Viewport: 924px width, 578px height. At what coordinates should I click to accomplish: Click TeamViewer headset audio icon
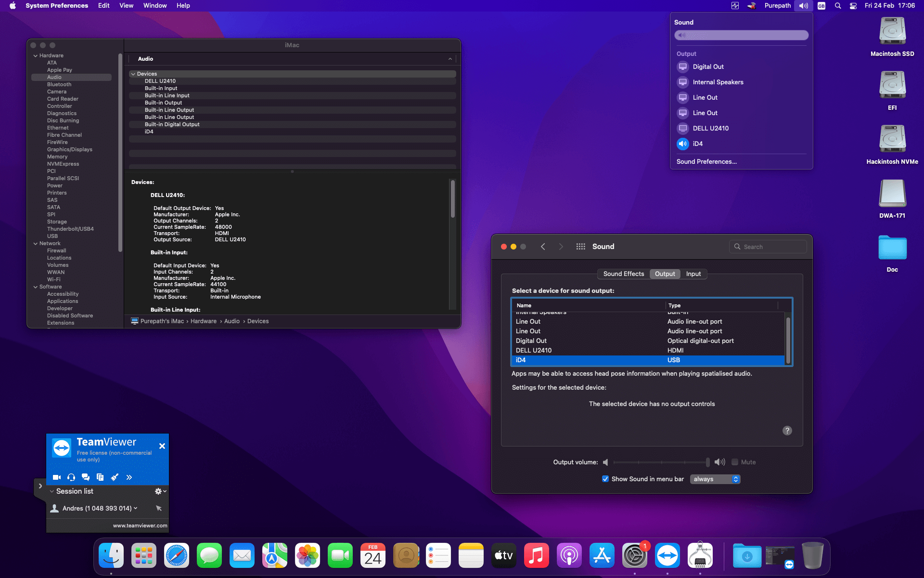[71, 477]
